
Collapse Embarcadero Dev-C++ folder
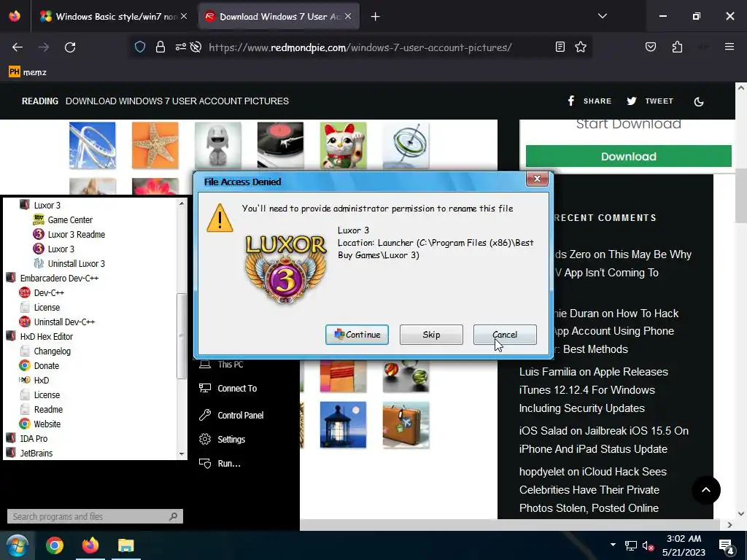(x=53, y=278)
